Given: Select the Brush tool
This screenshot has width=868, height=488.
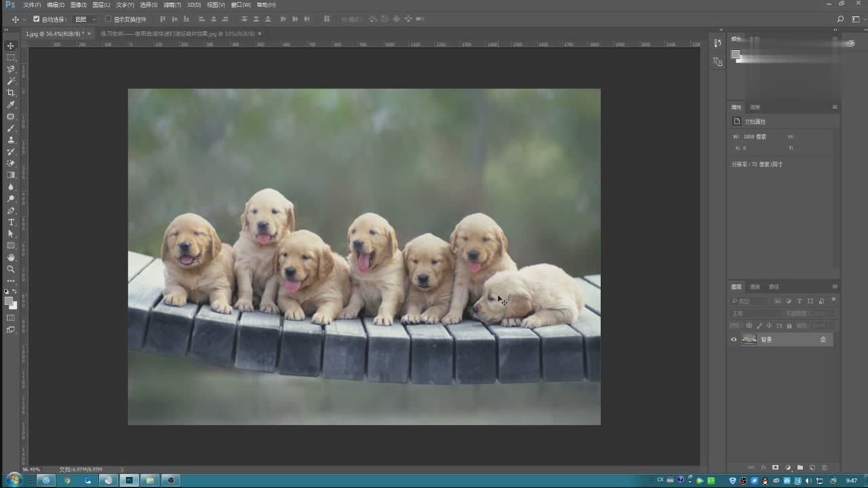Looking at the screenshot, I should pos(11,128).
